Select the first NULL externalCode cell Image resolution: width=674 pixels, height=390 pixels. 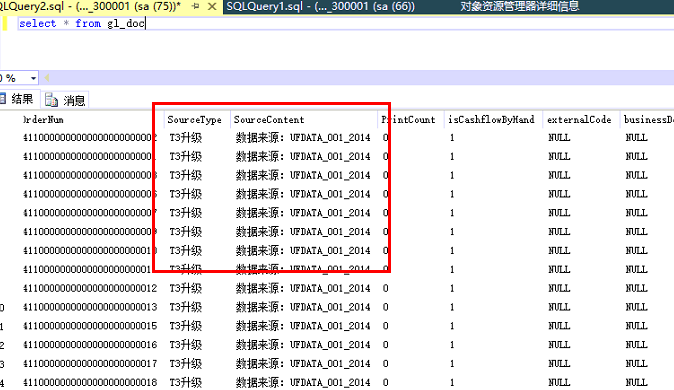pos(559,138)
